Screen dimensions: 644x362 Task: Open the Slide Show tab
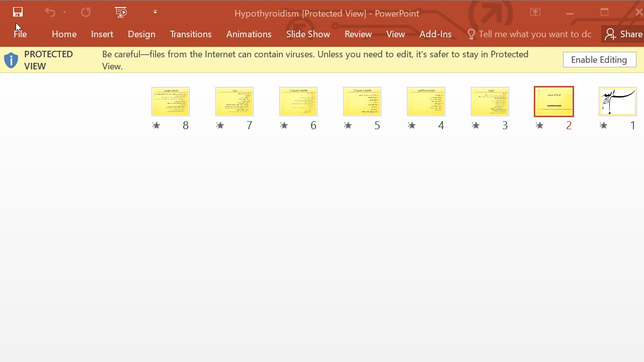pyautogui.click(x=308, y=34)
